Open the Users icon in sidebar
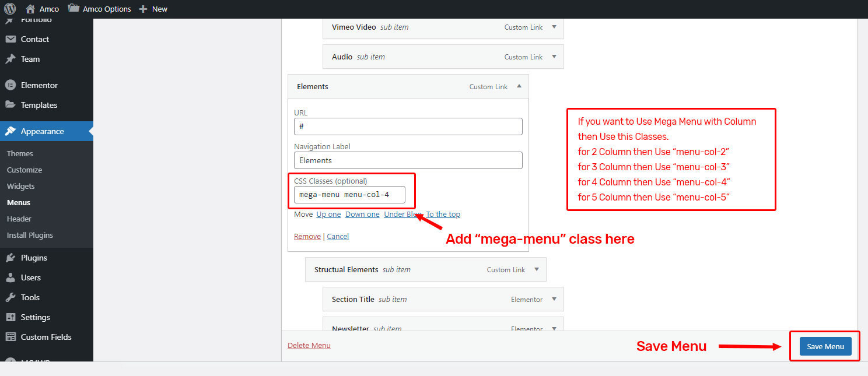Screen dimensions: 868x376 click(x=10, y=277)
